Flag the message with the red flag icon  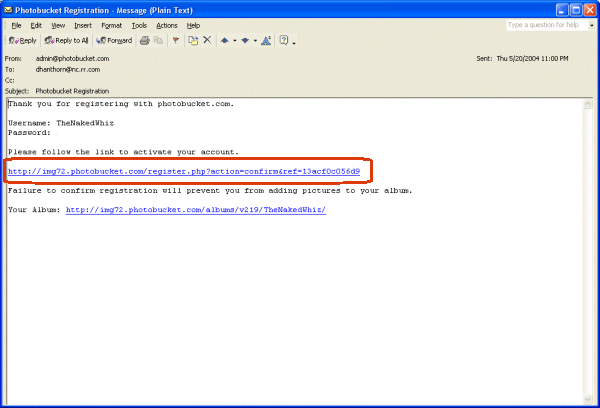(x=176, y=40)
